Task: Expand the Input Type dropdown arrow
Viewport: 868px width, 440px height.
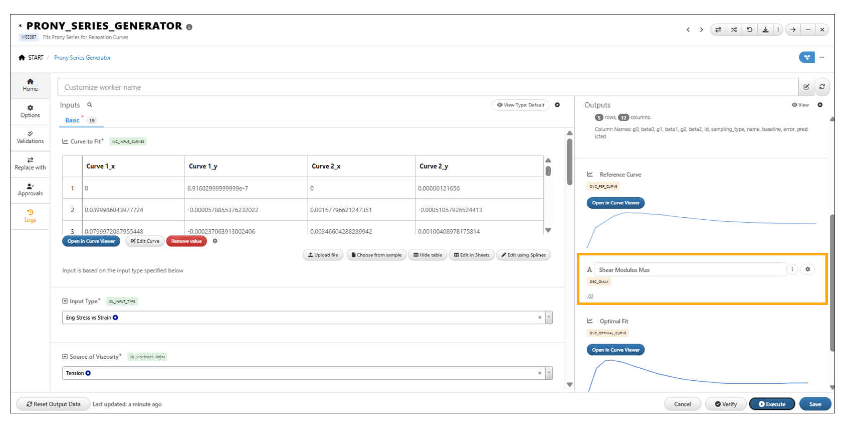Action: 549,318
